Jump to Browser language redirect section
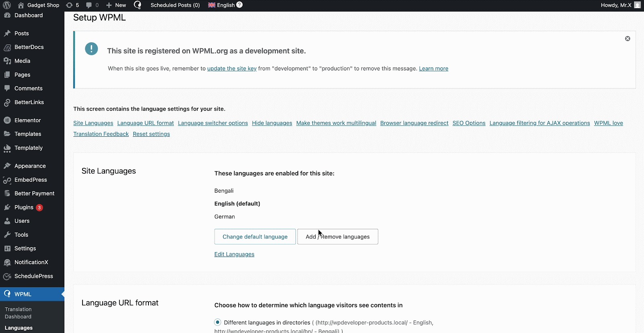 [x=414, y=123]
